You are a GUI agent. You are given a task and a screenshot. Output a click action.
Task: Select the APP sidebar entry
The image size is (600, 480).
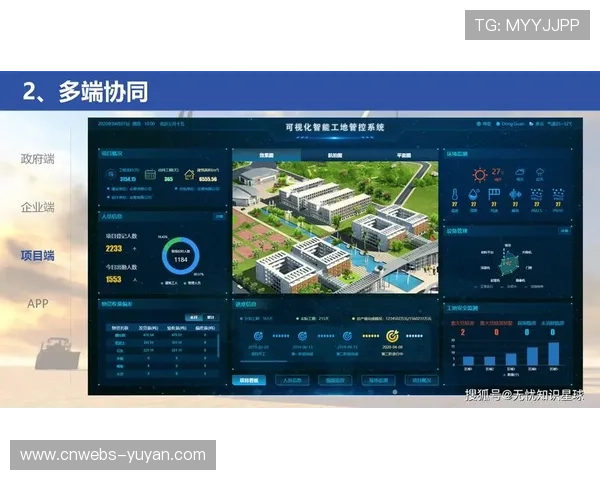point(38,304)
